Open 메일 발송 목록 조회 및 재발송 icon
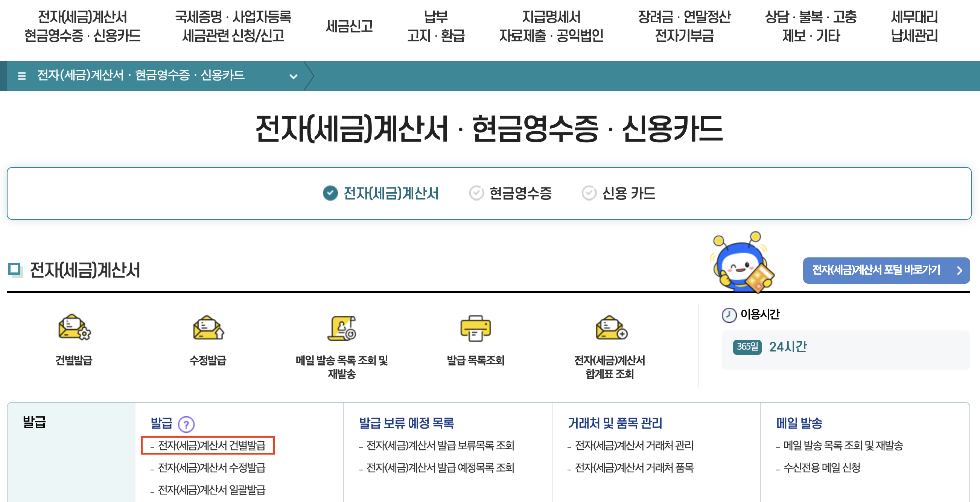 (x=342, y=328)
